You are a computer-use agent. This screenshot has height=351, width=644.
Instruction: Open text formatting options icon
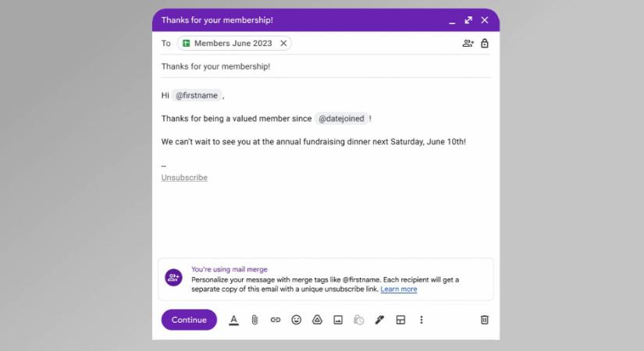click(x=233, y=320)
